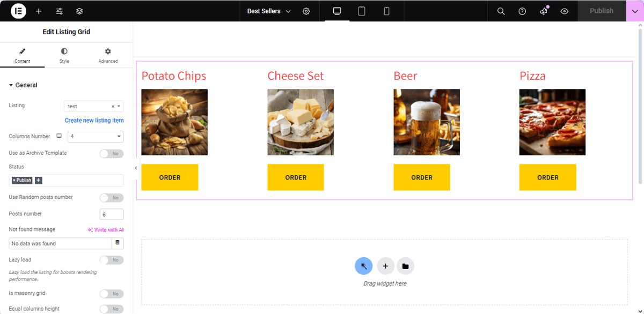This screenshot has width=644, height=314.
Task: Open page settings gear beside Best Sellers
Action: 306,11
